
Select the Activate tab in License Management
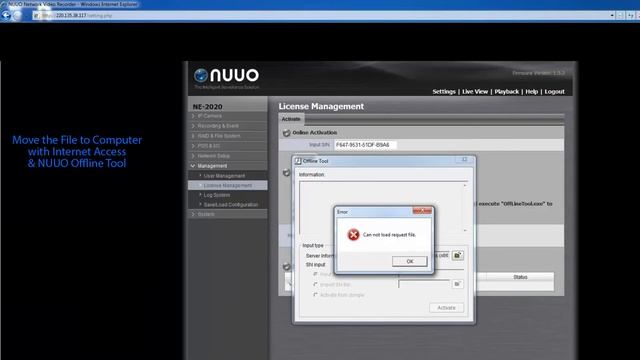291,119
